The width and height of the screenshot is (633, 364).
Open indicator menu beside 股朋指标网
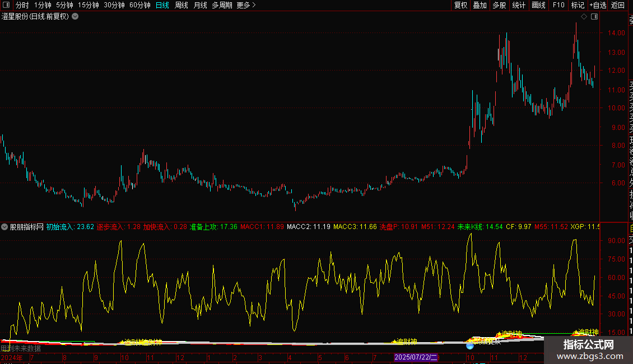tap(4, 227)
